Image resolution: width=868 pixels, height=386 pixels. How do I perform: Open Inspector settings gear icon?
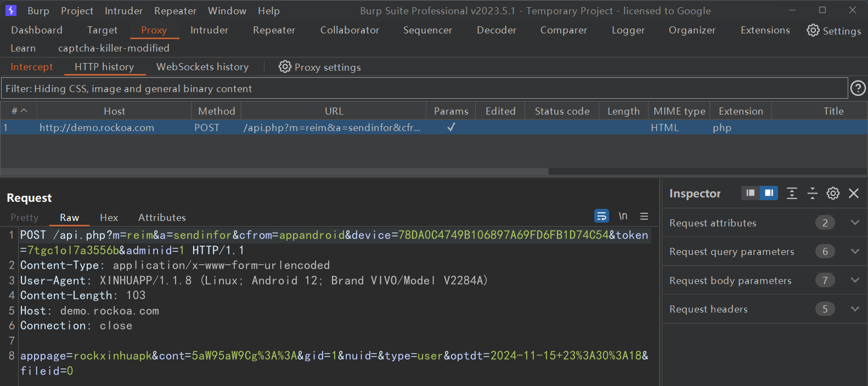(x=833, y=193)
